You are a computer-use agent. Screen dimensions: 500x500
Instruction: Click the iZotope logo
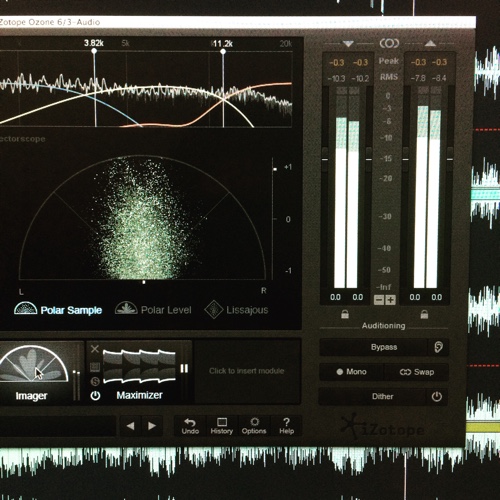coord(383,428)
